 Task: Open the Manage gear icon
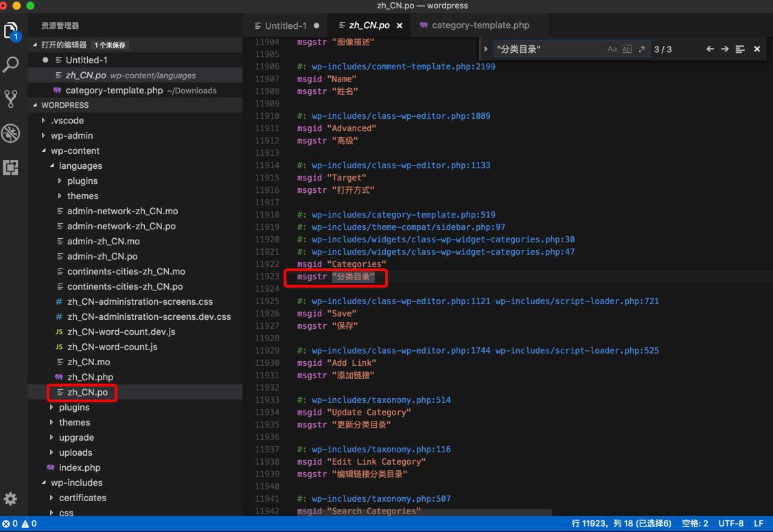[11, 499]
